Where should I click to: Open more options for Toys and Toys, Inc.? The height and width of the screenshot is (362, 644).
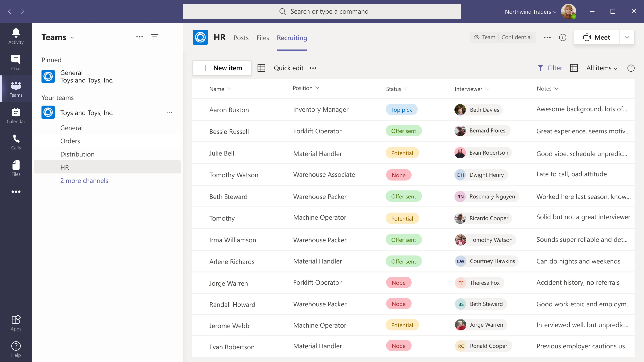coord(170,112)
